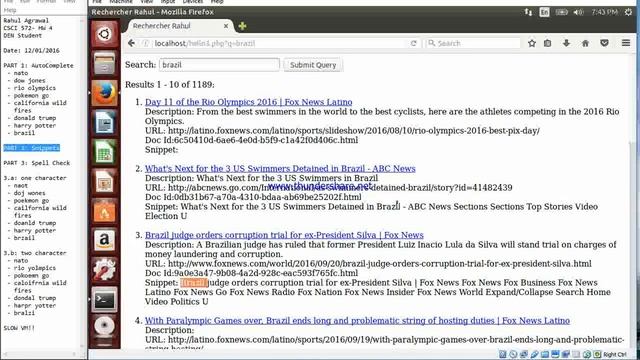Open the volume indicator in top panel

coord(578,12)
